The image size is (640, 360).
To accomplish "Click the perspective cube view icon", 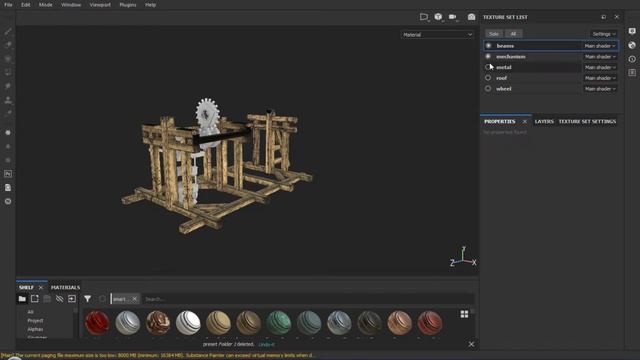I will [438, 17].
